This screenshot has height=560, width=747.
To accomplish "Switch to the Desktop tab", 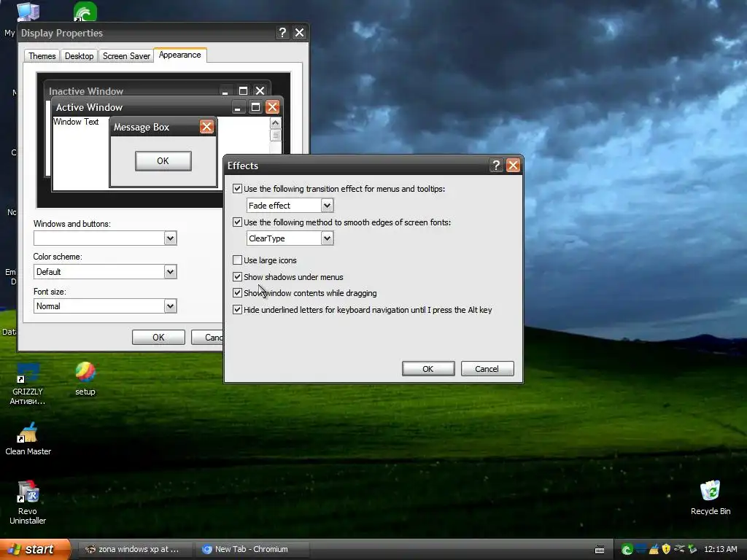I will coord(79,55).
